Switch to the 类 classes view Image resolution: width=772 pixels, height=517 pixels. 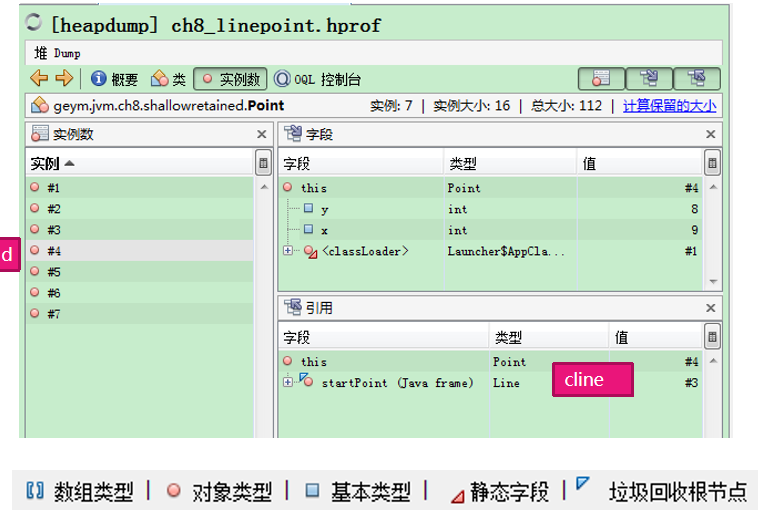[169, 79]
